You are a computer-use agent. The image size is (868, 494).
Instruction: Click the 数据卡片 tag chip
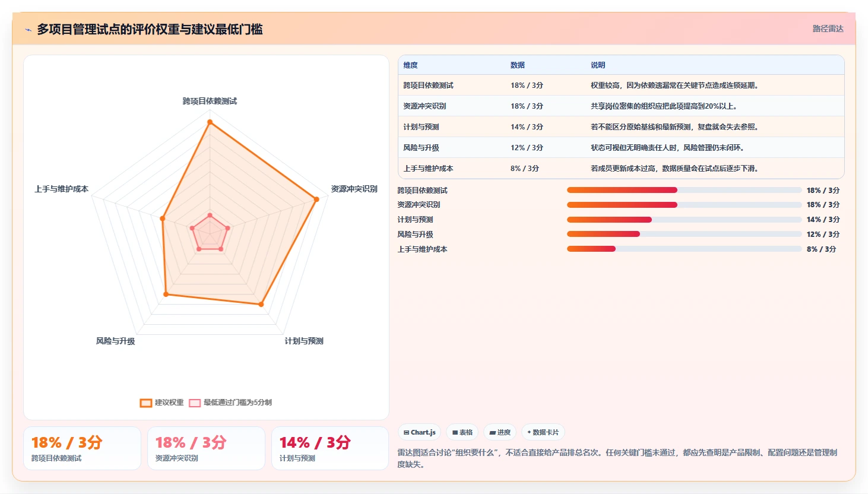click(543, 432)
